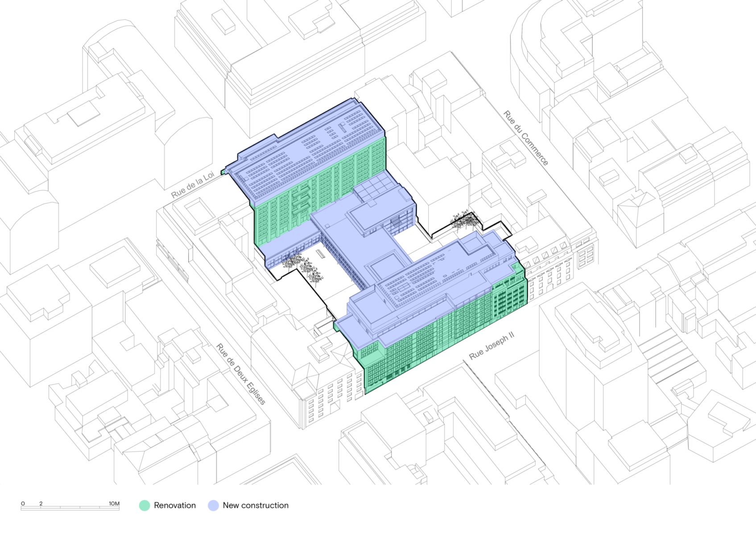Select the Renovation legend text label

point(175,505)
